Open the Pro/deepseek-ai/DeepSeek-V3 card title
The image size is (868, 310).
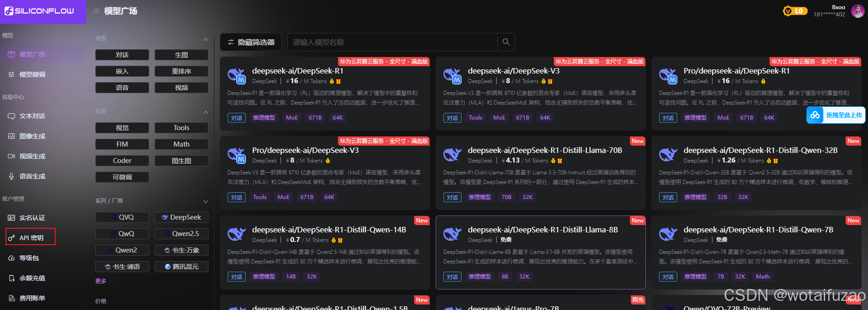[306, 150]
